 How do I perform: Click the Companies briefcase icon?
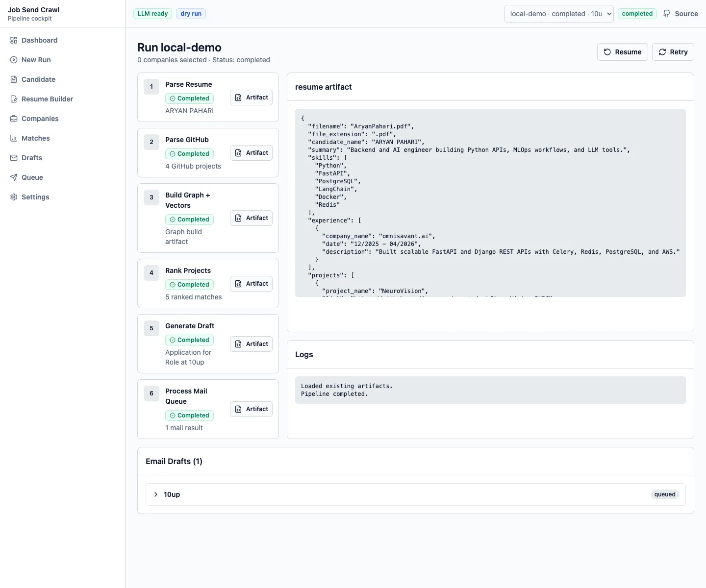pyautogui.click(x=14, y=119)
